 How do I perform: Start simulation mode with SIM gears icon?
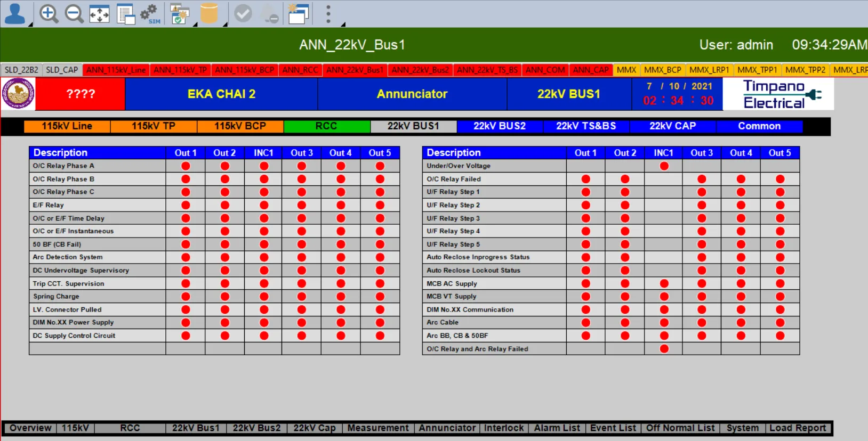pos(150,14)
